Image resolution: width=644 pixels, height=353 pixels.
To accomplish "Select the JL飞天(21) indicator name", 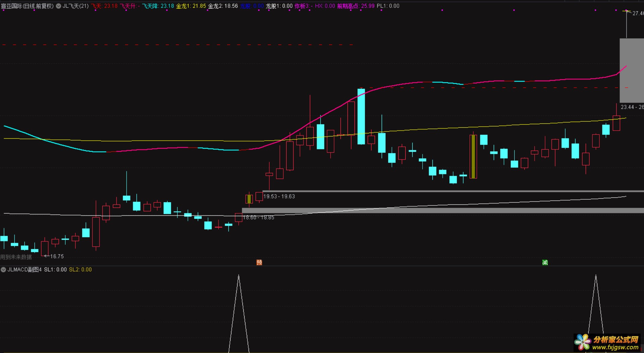I will pyautogui.click(x=75, y=6).
